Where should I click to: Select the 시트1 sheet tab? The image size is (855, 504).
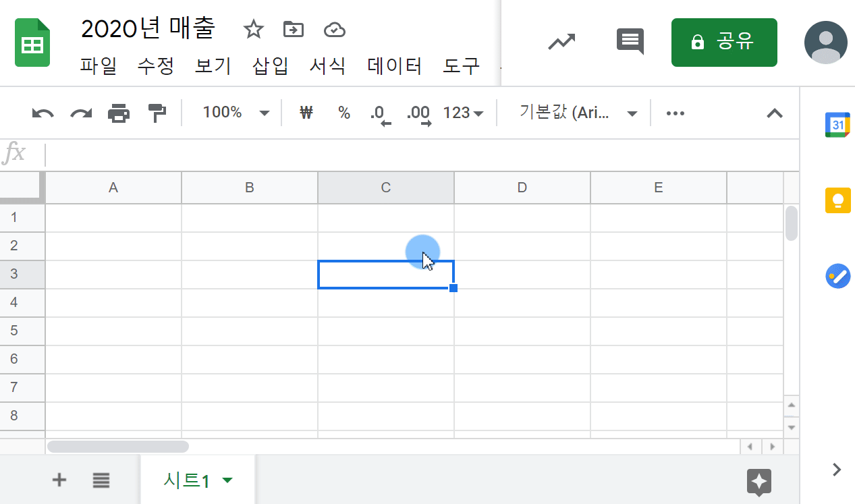pos(198,480)
